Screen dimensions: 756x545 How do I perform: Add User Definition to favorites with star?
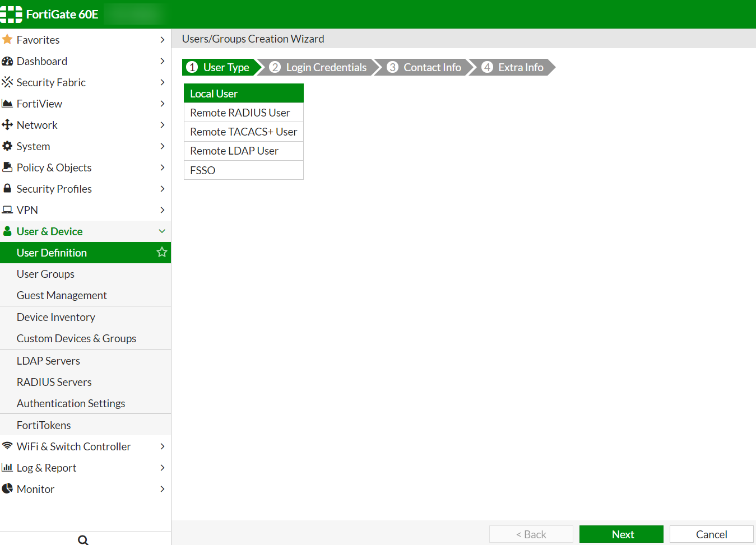[162, 252]
